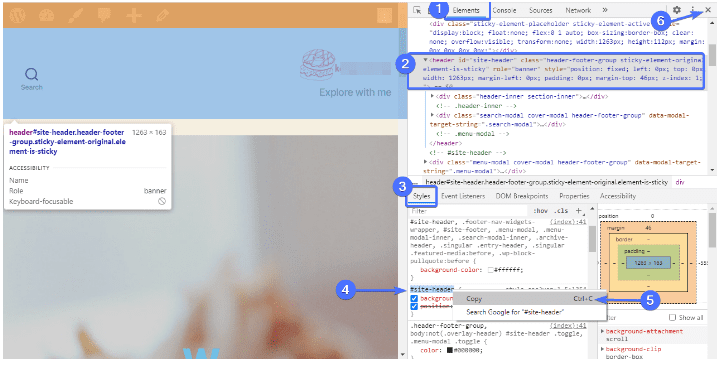Image resolution: width=720 pixels, height=366 pixels.
Task: Toggle the :hov element state button
Action: 540,211
